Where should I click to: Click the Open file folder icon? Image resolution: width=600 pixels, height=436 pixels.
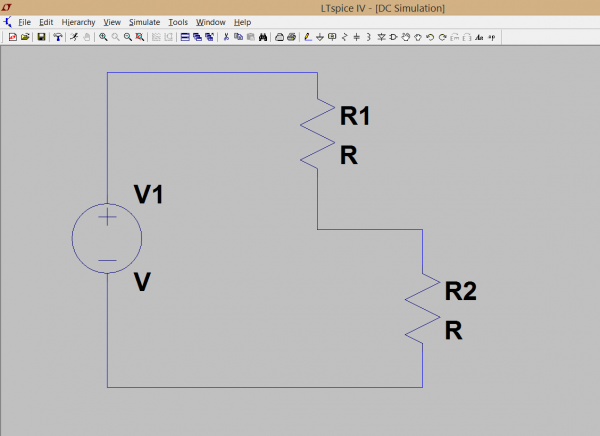click(25, 37)
